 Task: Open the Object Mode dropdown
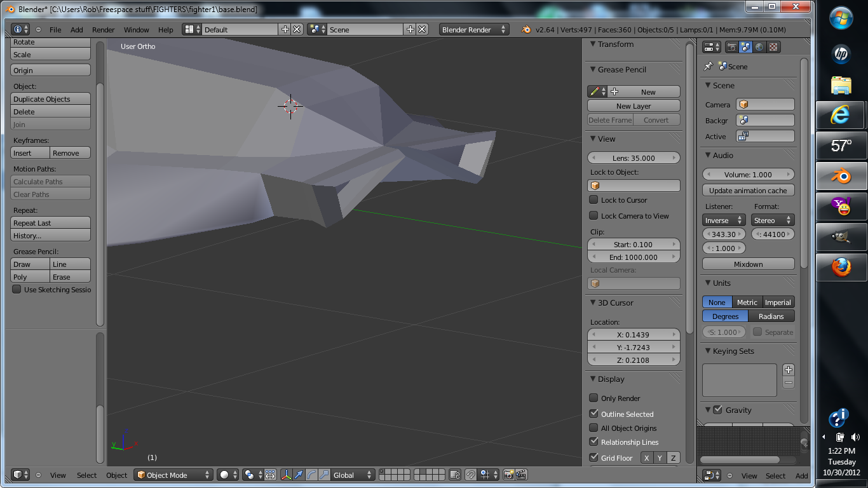tap(173, 475)
